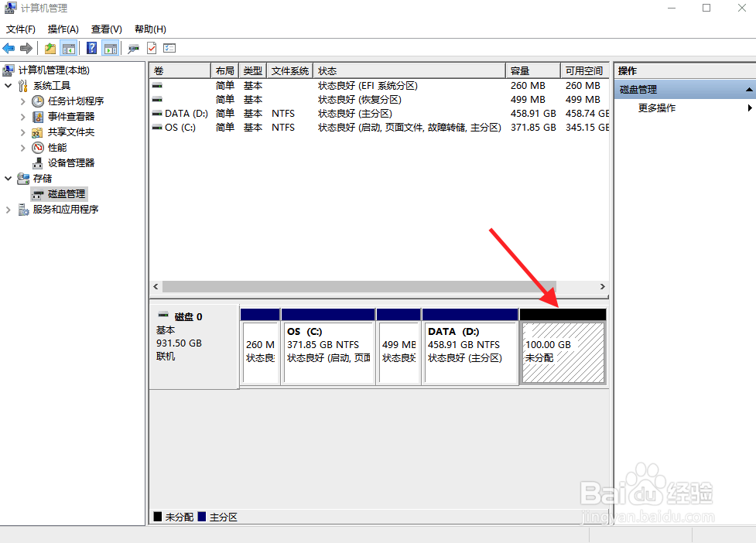Image resolution: width=756 pixels, height=543 pixels.
Task: Select 设备管理器 in the tree
Action: [71, 163]
